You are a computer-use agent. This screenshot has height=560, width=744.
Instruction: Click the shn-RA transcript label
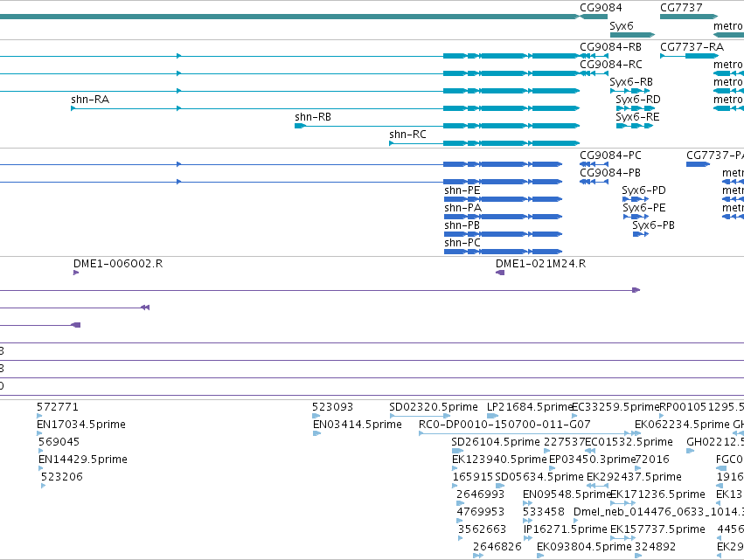pyautogui.click(x=90, y=100)
